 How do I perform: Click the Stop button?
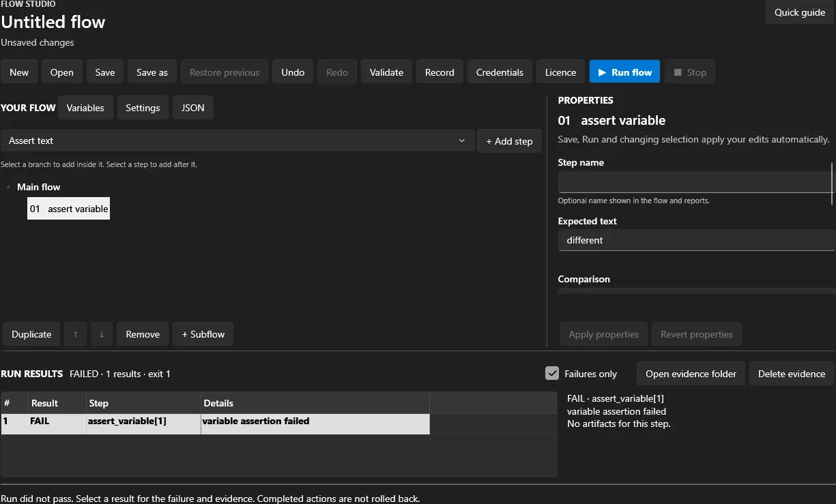click(690, 72)
